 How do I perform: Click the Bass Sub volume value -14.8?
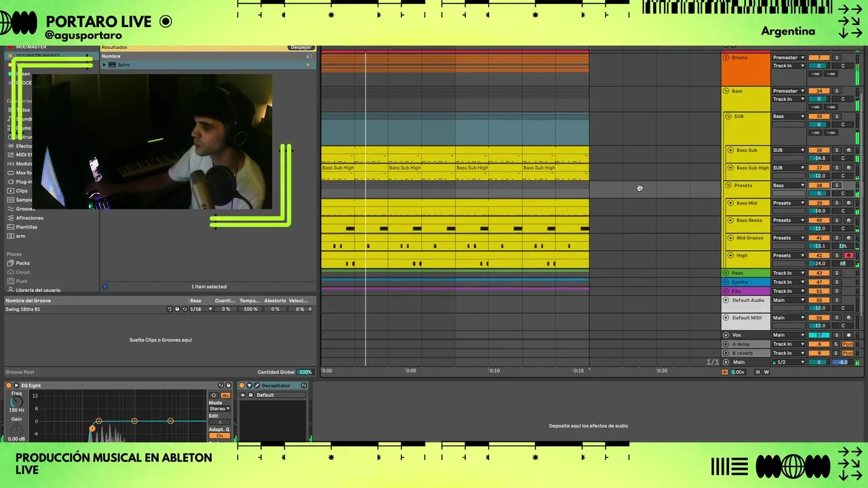pos(819,159)
